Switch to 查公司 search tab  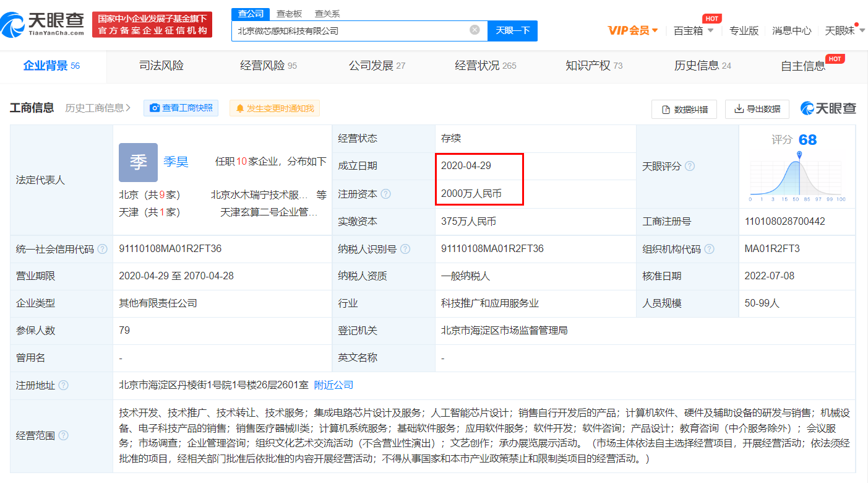251,14
